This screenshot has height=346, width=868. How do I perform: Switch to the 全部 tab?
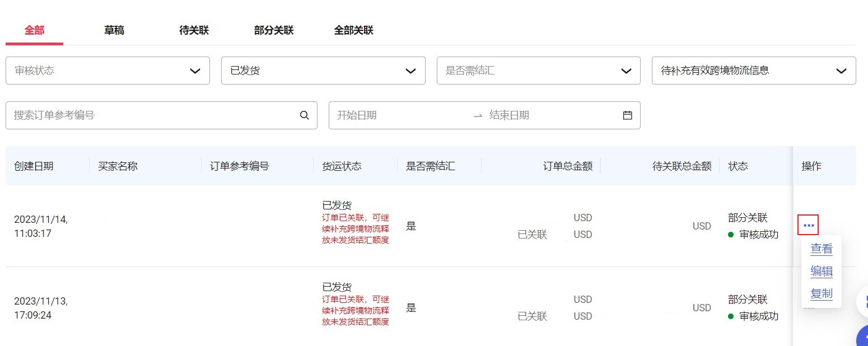[34, 30]
